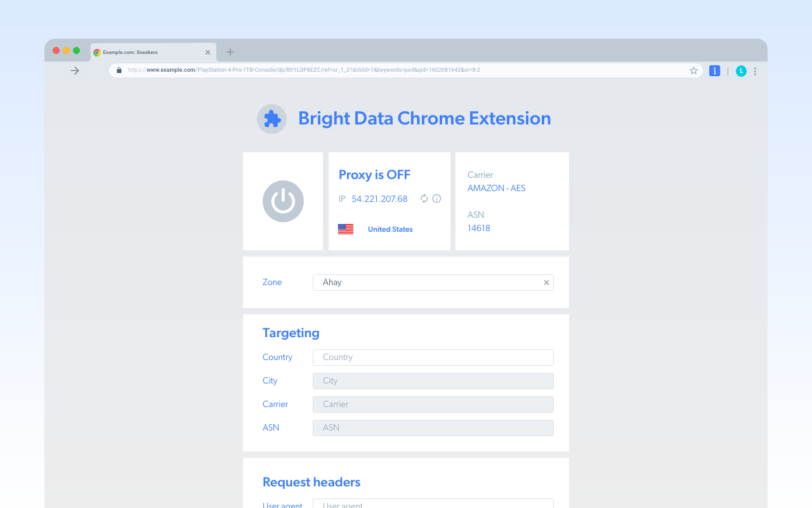812x508 pixels.
Task: Select the puzzle-piece extension logo
Action: (x=272, y=119)
